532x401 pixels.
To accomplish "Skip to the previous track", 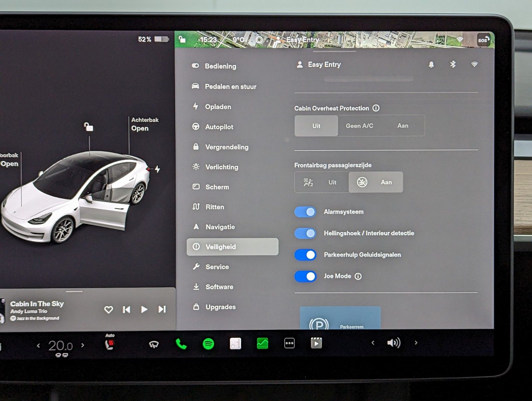I will [126, 310].
